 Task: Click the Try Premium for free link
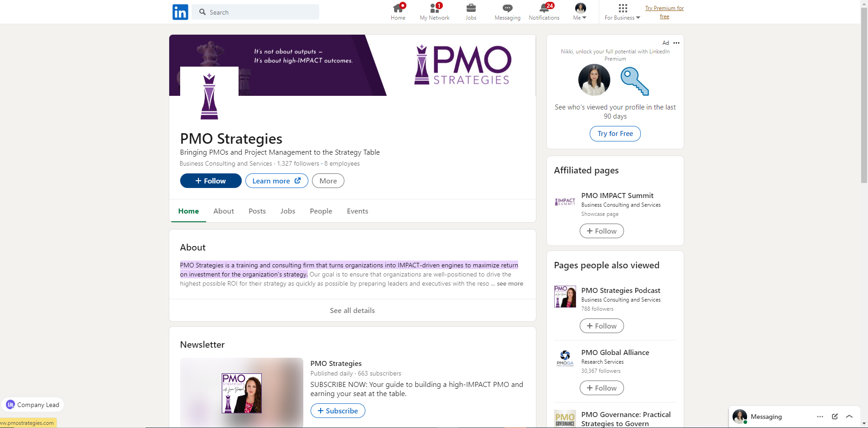pos(665,12)
